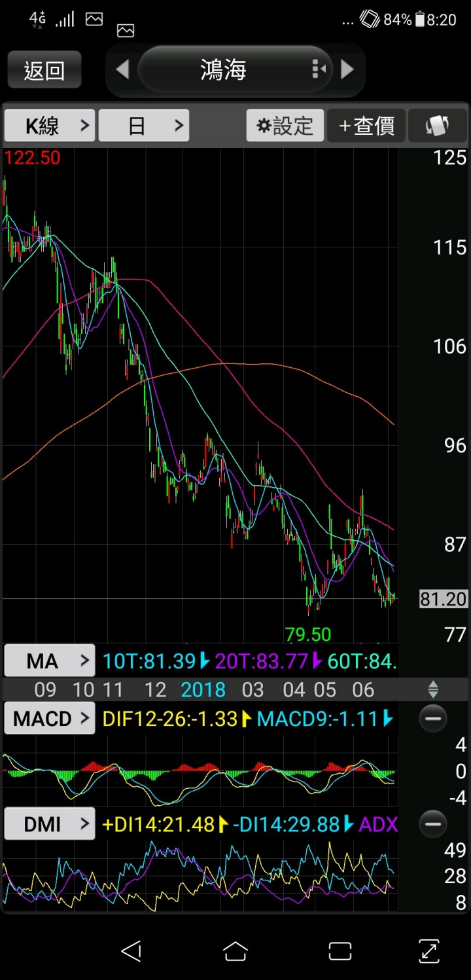Go to next stock with right arrow

[x=347, y=69]
